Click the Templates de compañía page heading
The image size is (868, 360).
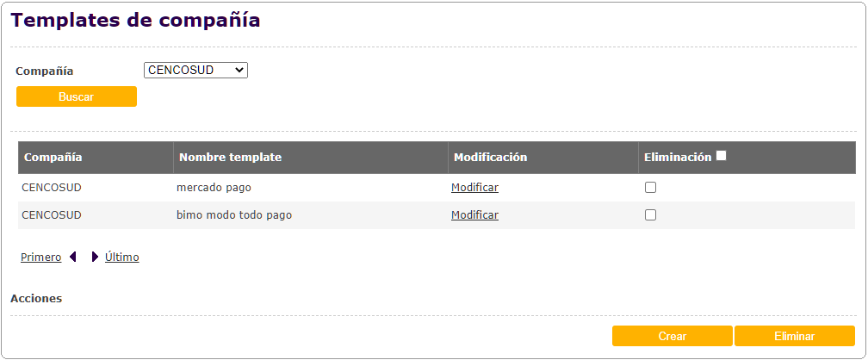point(135,20)
